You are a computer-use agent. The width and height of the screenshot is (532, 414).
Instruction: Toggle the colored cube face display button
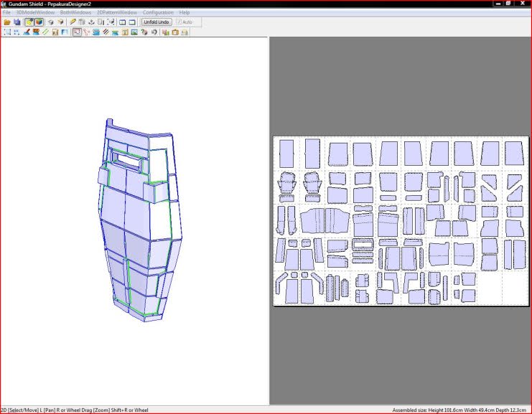[x=39, y=22]
